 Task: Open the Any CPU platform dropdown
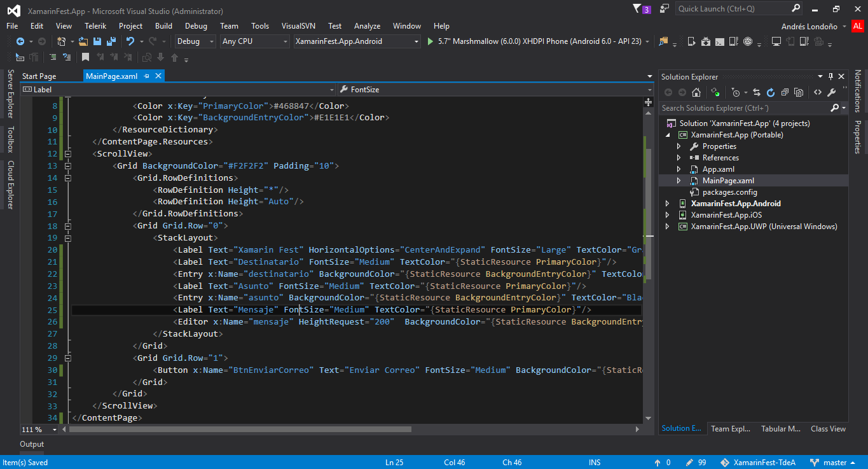[x=254, y=41]
